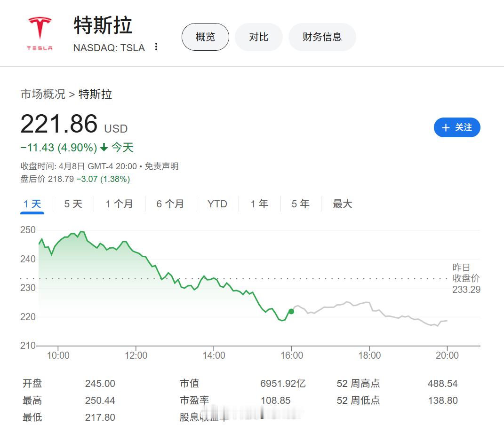Click the 市值 value 6951.92亿
504x425 pixels.
pyautogui.click(x=283, y=384)
